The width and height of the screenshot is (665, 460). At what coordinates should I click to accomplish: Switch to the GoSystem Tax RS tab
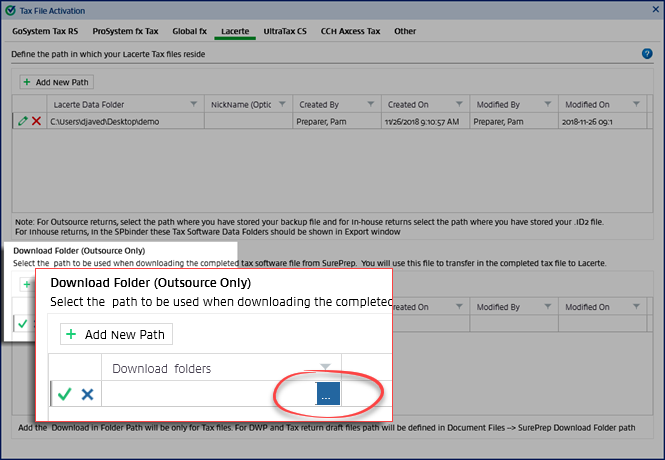coord(46,31)
